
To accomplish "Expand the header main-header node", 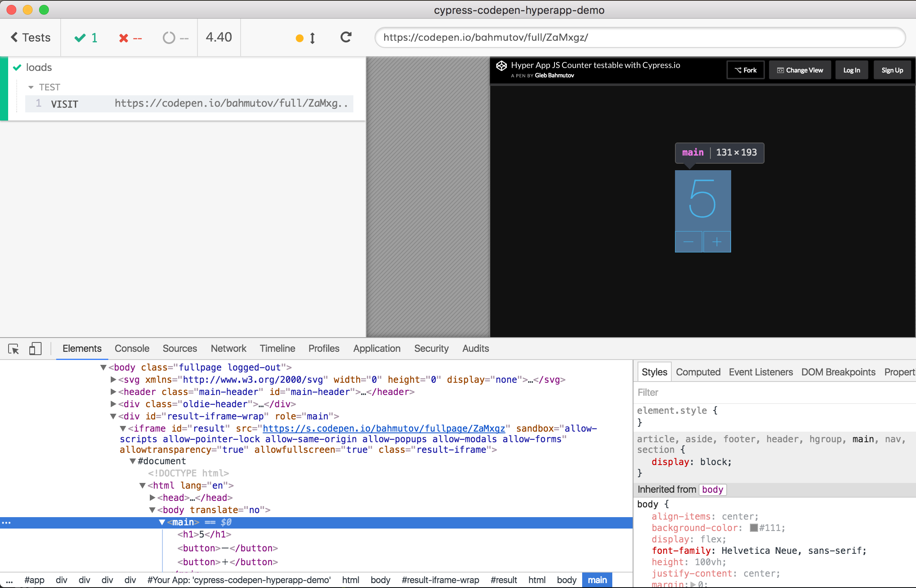I will pyautogui.click(x=113, y=392).
